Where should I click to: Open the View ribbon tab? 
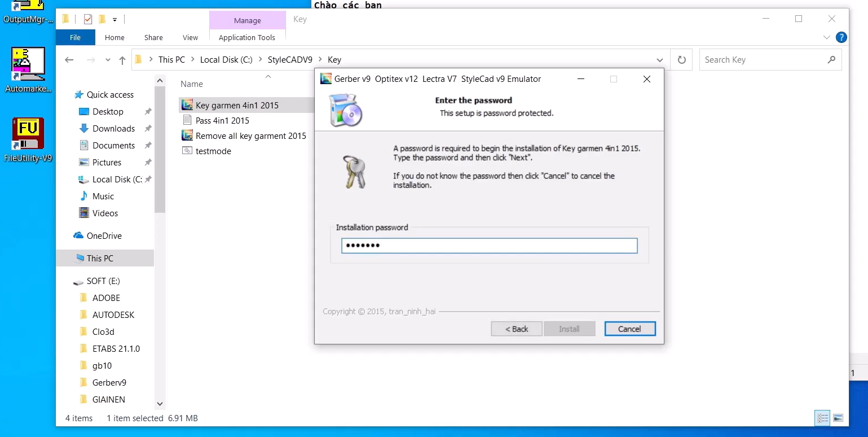click(190, 38)
